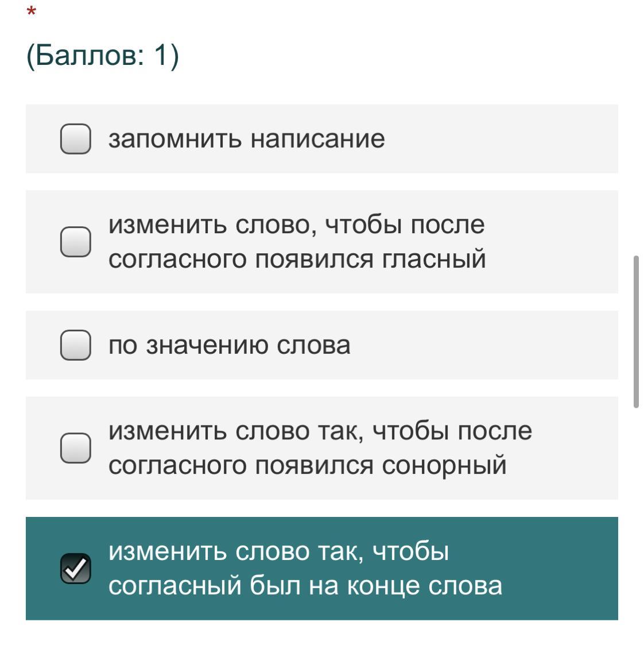
Task: Uncheck the selected 'согласный был на конце слова' checkbox
Action: [x=76, y=569]
